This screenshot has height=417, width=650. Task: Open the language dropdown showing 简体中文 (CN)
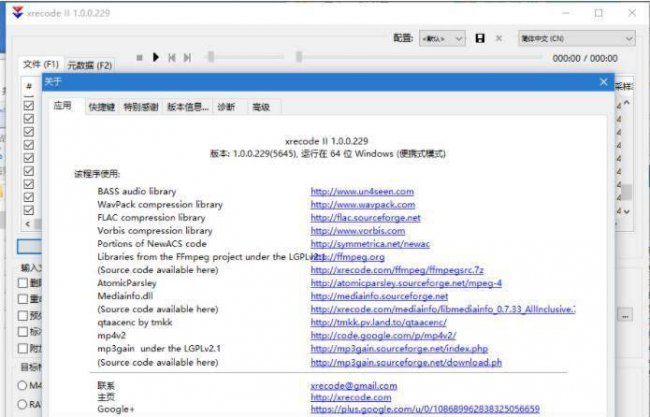click(x=576, y=39)
